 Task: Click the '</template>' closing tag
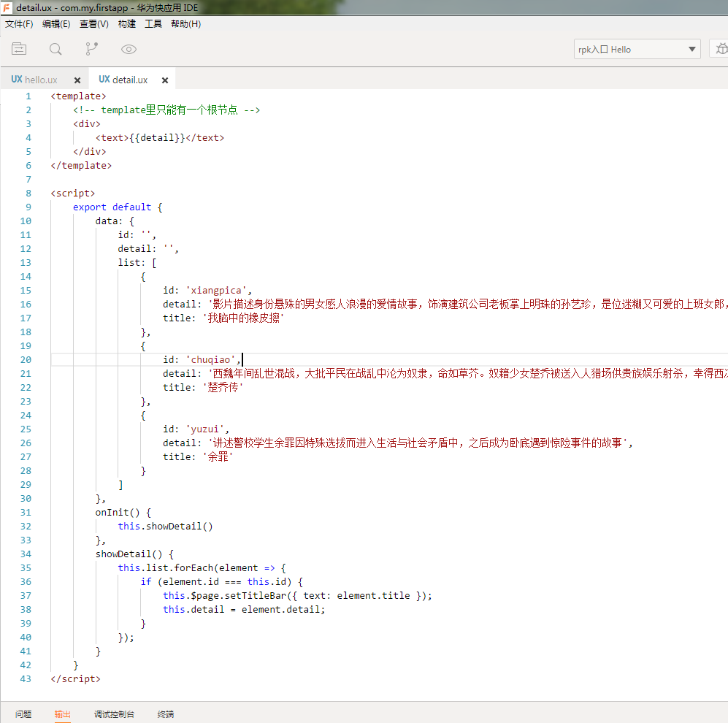point(81,165)
